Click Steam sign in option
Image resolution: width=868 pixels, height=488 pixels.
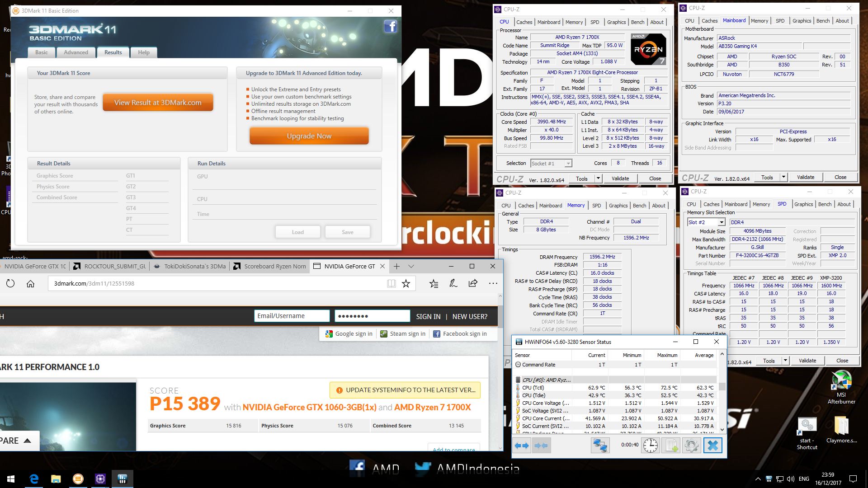(x=403, y=333)
